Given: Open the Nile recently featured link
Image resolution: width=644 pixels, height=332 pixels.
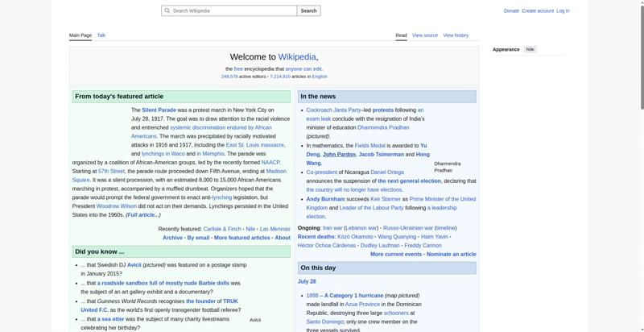Looking at the screenshot, I should [250, 229].
